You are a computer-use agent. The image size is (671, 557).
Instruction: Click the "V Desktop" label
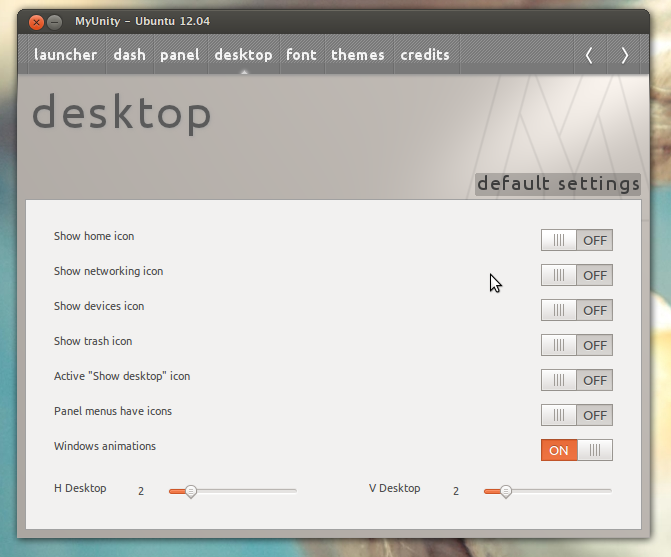coord(395,488)
